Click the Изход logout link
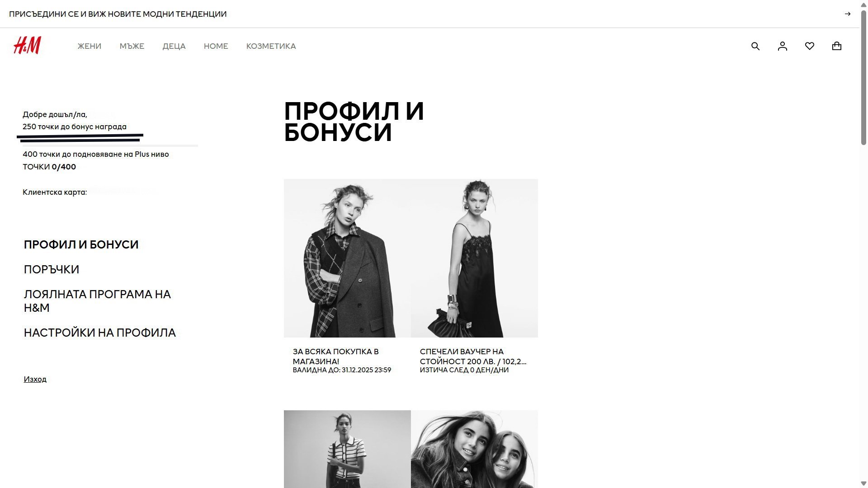 coord(35,379)
